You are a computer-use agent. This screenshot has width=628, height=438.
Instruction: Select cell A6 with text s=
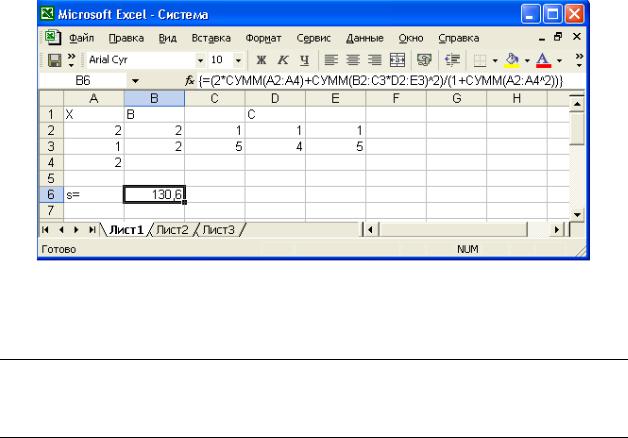[94, 195]
